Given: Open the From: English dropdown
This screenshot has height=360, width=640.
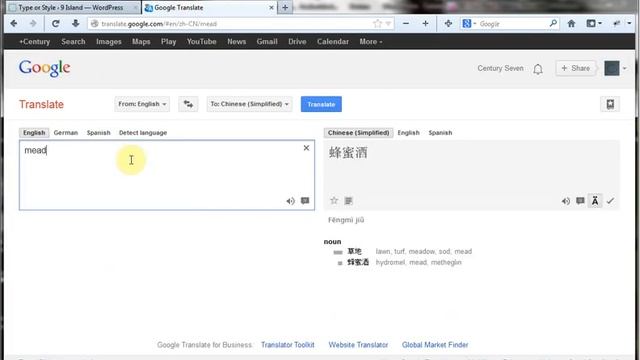Looking at the screenshot, I should pos(142,104).
